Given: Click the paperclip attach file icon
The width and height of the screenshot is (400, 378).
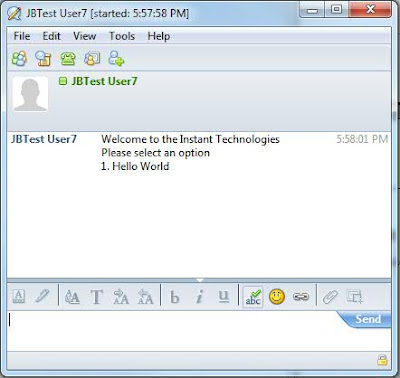Looking at the screenshot, I should point(330,296).
